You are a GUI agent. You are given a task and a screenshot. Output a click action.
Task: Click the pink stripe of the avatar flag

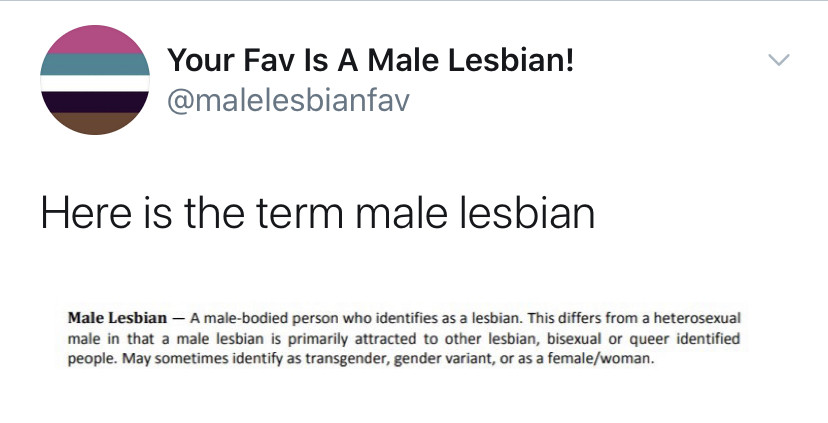pos(95,39)
